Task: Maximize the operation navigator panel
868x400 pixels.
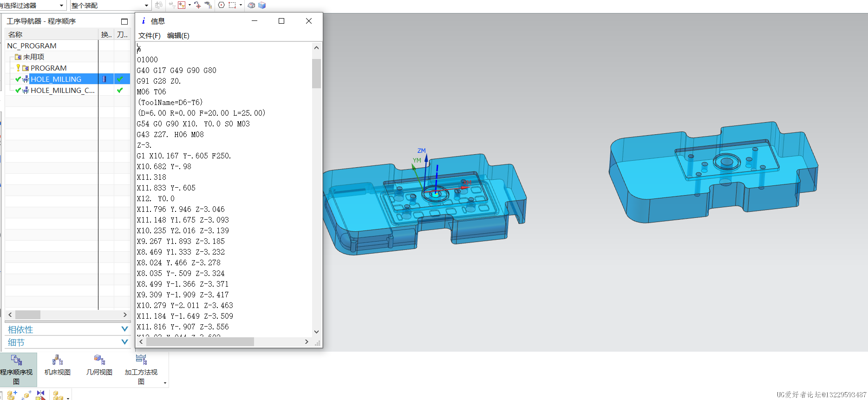Action: (x=124, y=21)
